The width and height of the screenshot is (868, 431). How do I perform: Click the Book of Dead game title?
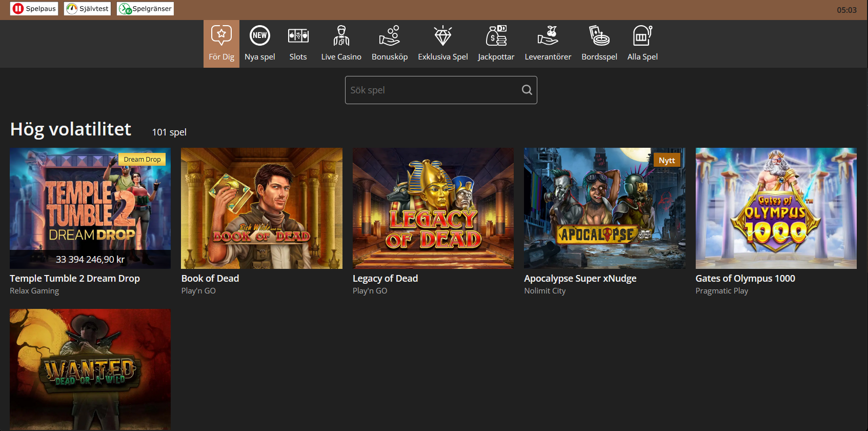pos(210,278)
